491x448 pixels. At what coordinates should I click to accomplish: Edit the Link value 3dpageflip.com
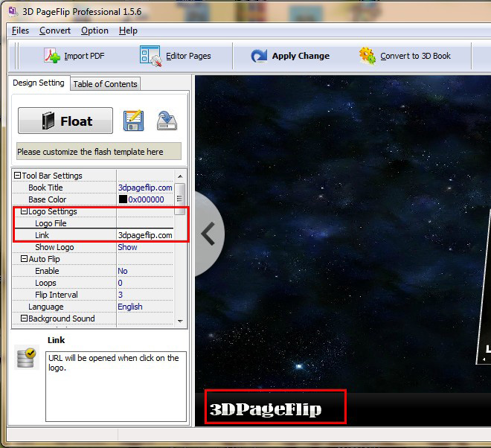coord(145,235)
